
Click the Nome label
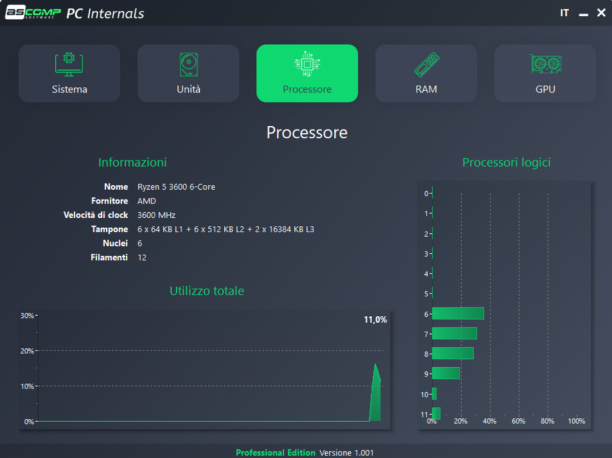[116, 187]
